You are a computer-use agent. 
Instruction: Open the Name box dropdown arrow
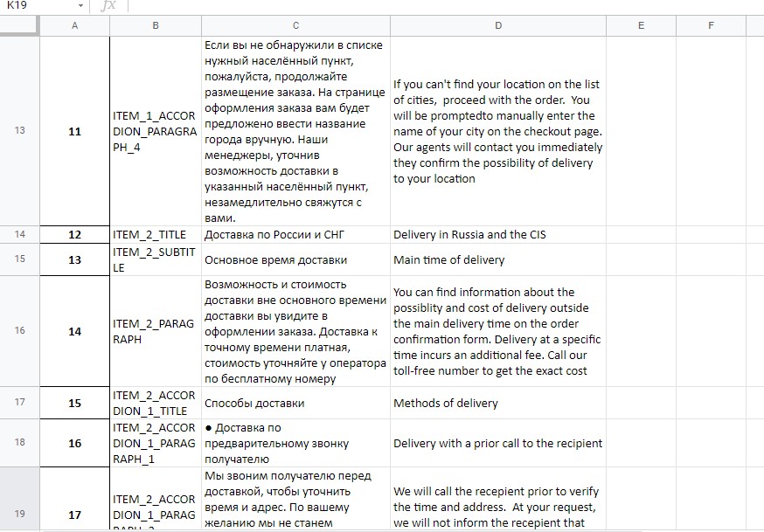[x=80, y=6]
